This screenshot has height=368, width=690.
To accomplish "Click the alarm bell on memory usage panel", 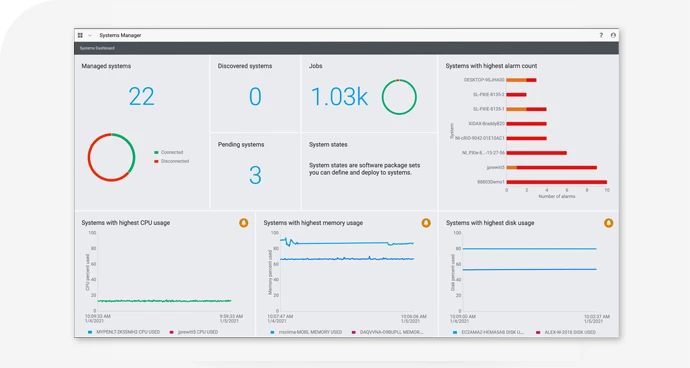I will [x=426, y=223].
